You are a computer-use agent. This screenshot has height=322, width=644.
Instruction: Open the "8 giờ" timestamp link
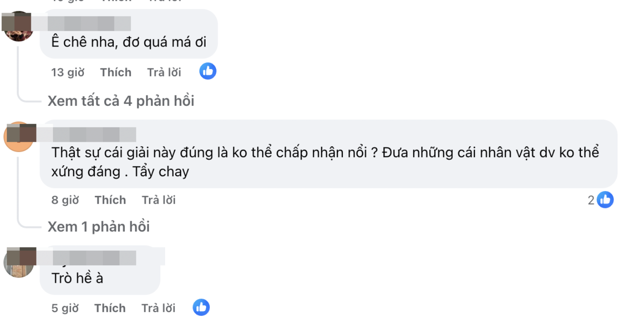point(65,200)
